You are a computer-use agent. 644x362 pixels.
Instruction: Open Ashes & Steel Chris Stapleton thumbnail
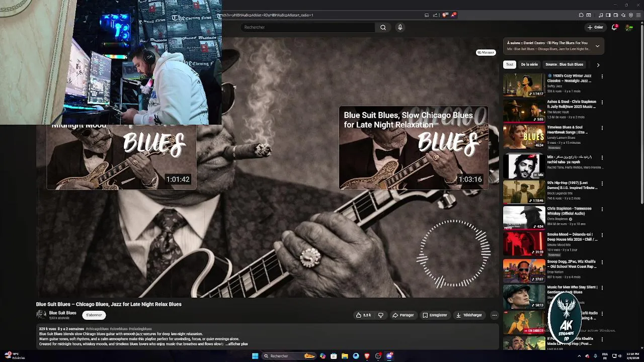click(524, 111)
